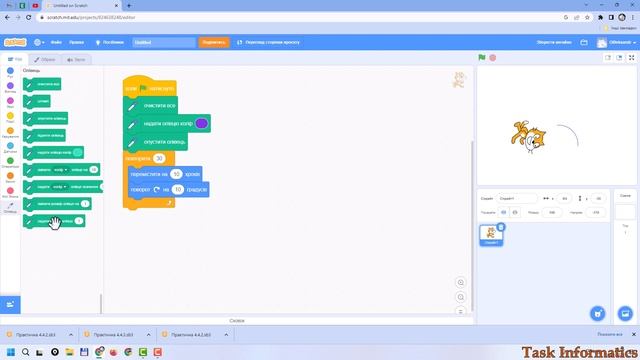Open the File menu in the Scratch bar
Screen dimensions: 640x360
(x=56, y=42)
